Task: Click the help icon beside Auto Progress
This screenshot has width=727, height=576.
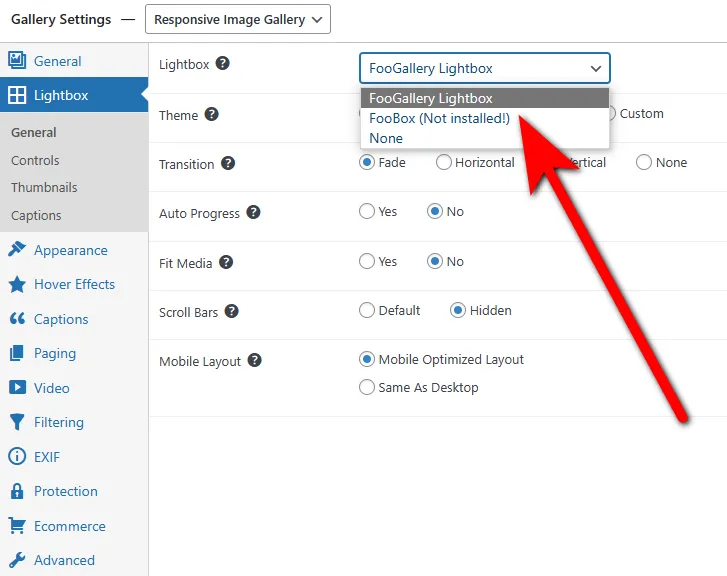Action: click(254, 212)
